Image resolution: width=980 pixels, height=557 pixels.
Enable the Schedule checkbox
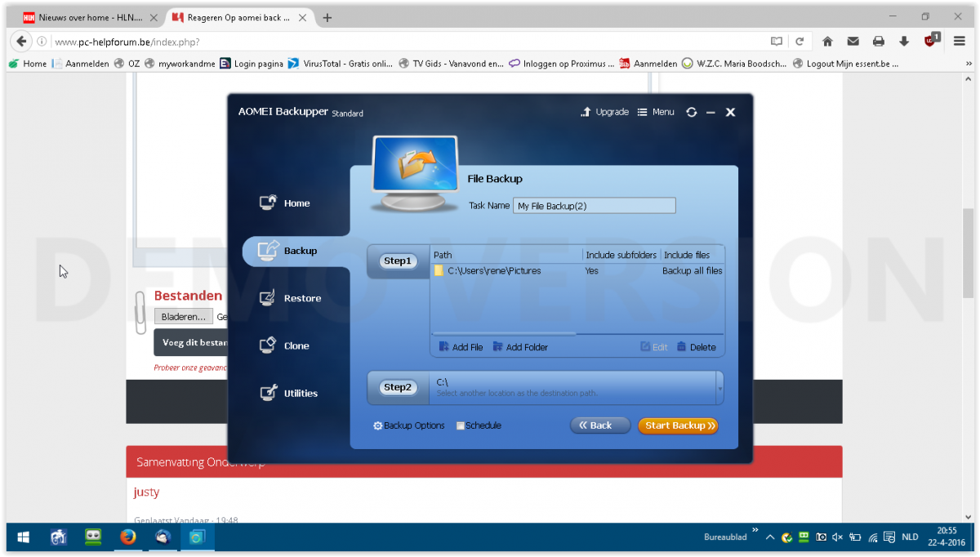click(x=461, y=426)
